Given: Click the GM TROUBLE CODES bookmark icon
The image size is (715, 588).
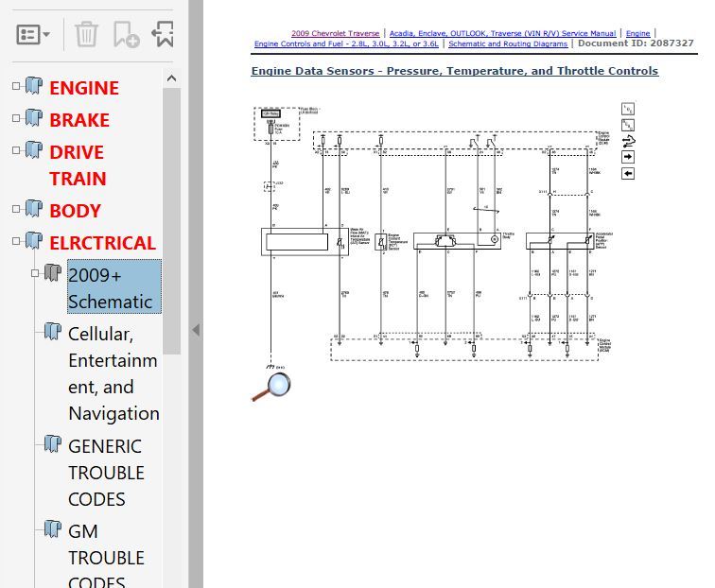Looking at the screenshot, I should point(52,528).
